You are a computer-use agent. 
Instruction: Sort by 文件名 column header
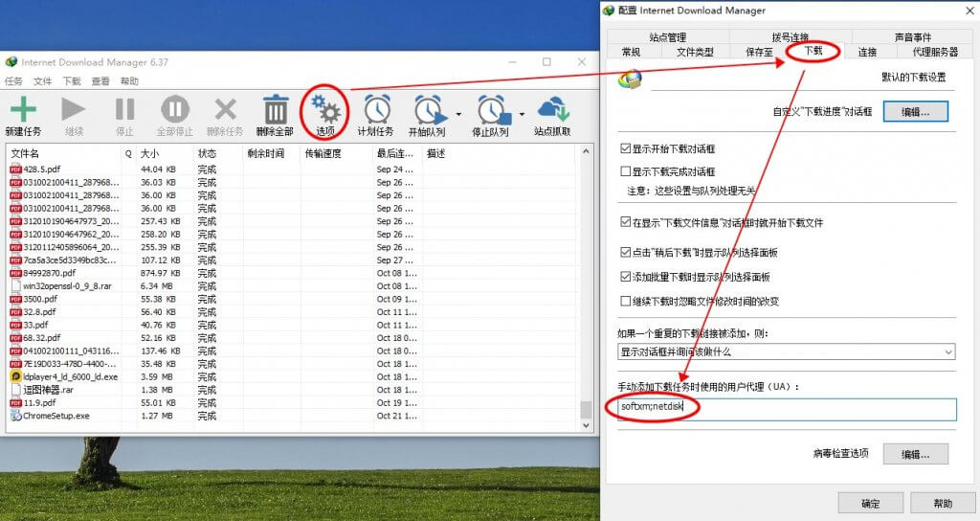64,153
